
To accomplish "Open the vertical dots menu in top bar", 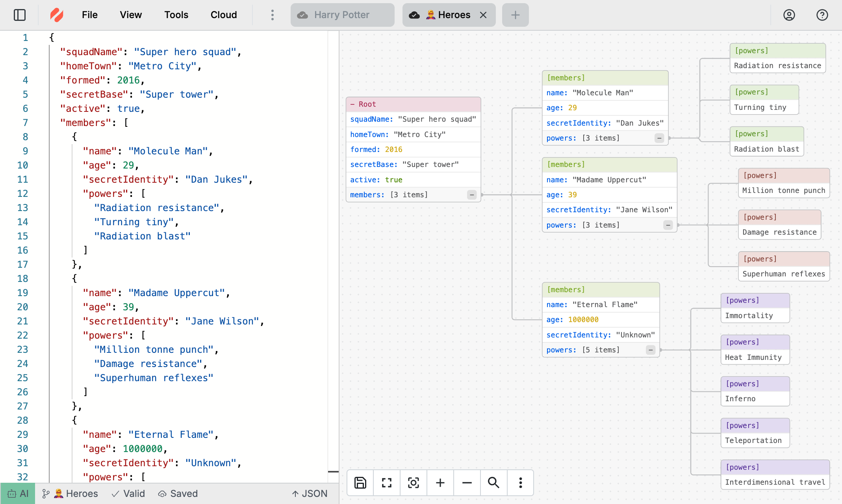I will pos(272,15).
